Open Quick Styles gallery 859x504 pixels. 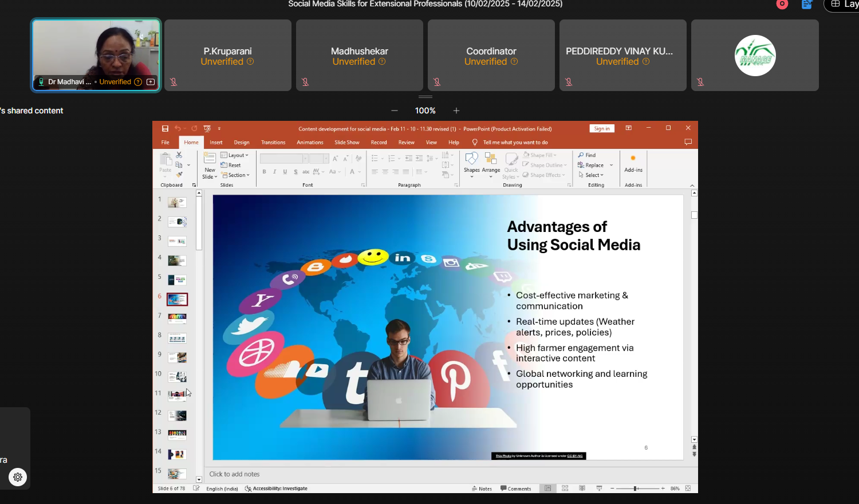(511, 166)
